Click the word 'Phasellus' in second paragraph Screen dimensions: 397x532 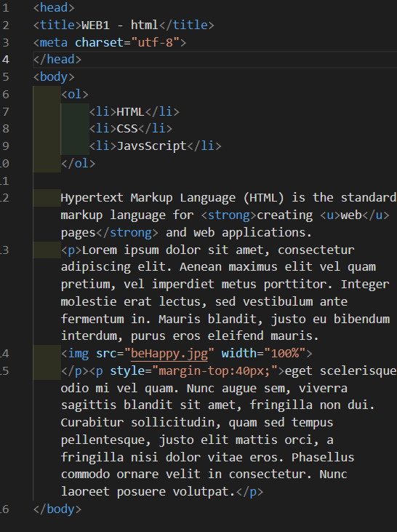(323, 457)
